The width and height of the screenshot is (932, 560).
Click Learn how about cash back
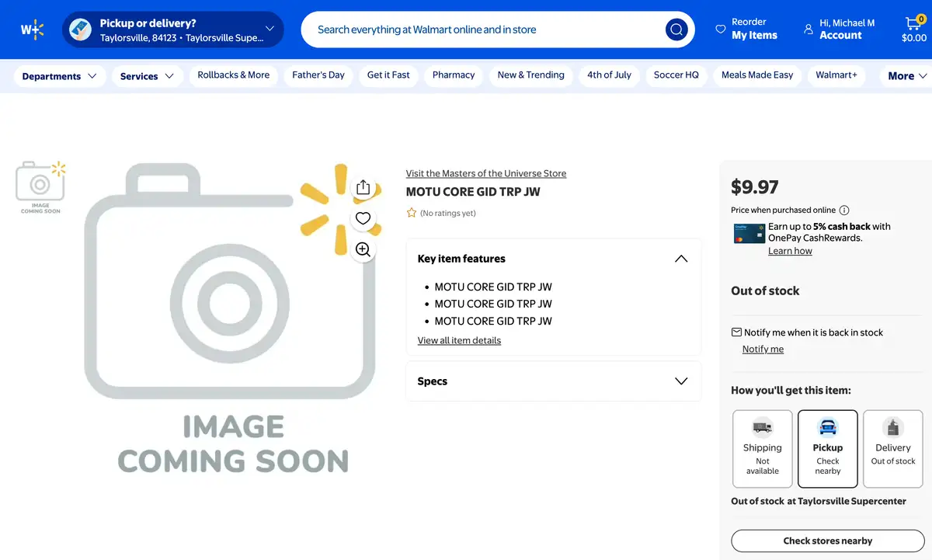(x=790, y=251)
